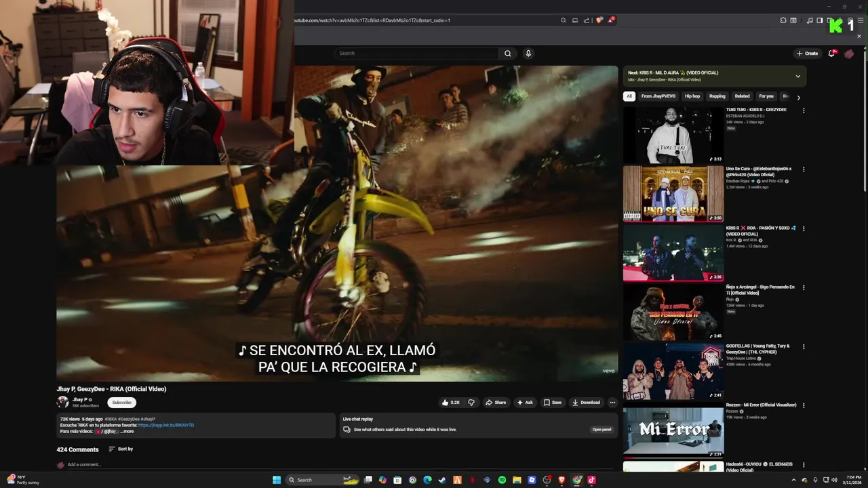Open browser zoom magnifier in address bar
The image size is (868, 488).
pyautogui.click(x=563, y=20)
